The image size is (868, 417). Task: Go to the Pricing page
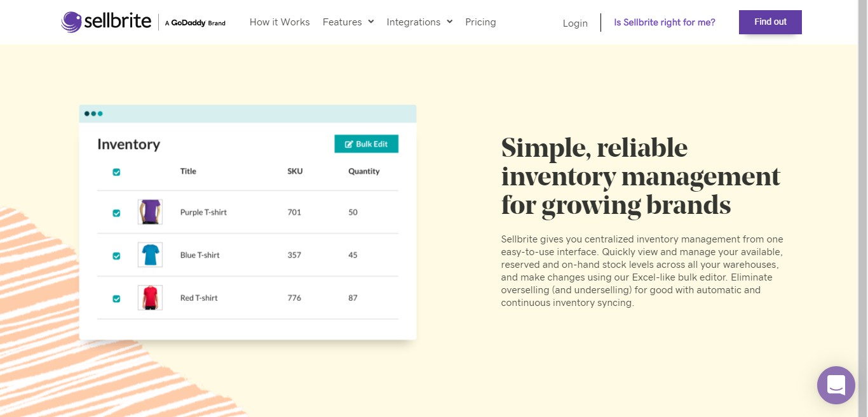[480, 22]
